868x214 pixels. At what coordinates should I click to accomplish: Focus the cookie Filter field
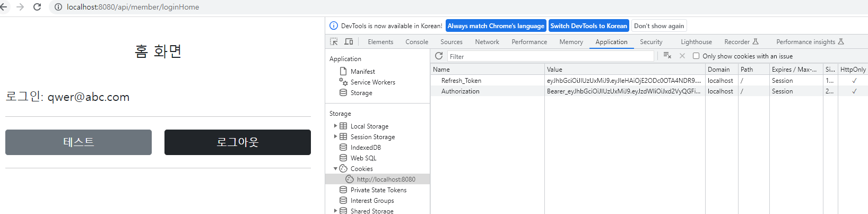coord(550,56)
